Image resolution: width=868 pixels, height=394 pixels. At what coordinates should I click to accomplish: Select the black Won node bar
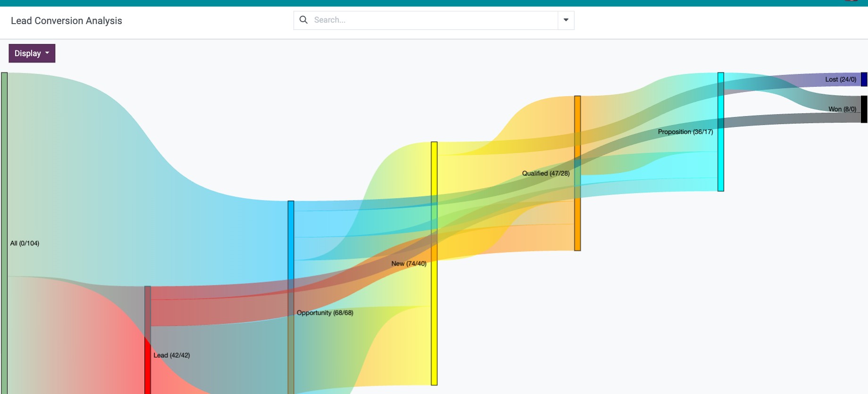coord(864,109)
